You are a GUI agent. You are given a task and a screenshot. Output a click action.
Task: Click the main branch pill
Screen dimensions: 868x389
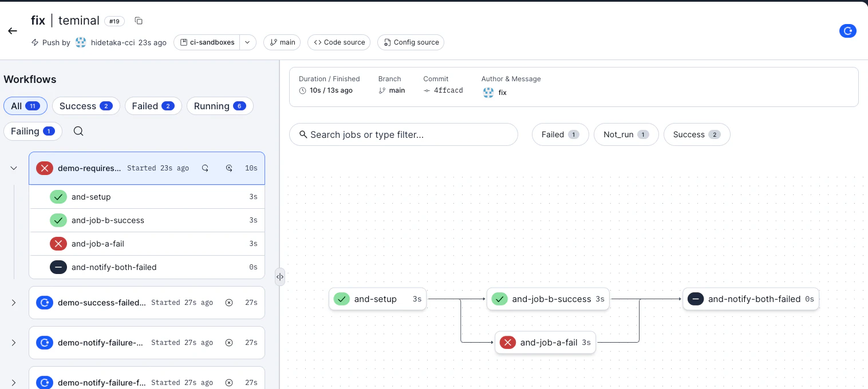[283, 42]
